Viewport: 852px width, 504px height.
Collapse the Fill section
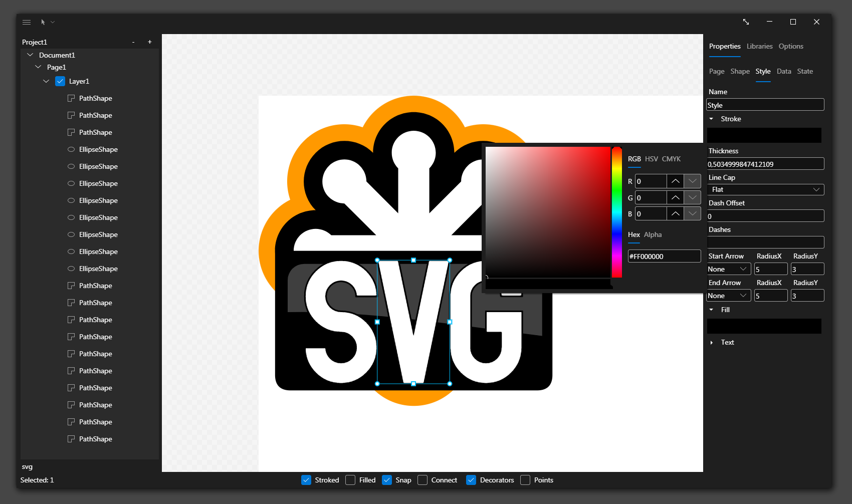coord(711,310)
